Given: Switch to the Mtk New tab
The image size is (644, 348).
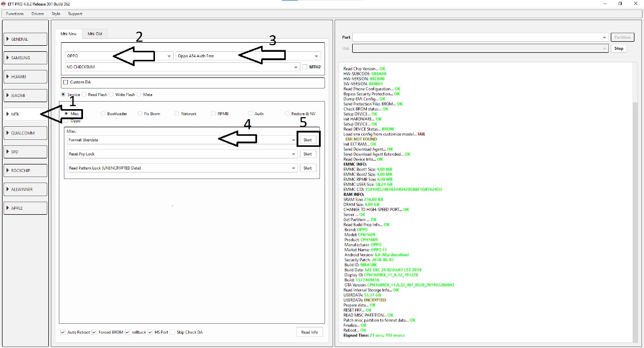Looking at the screenshot, I should pos(68,34).
